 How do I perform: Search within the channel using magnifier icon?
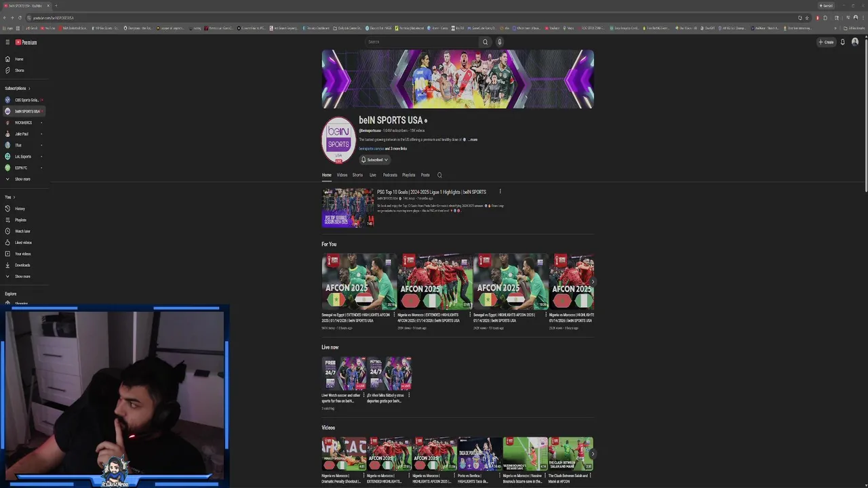(x=439, y=175)
